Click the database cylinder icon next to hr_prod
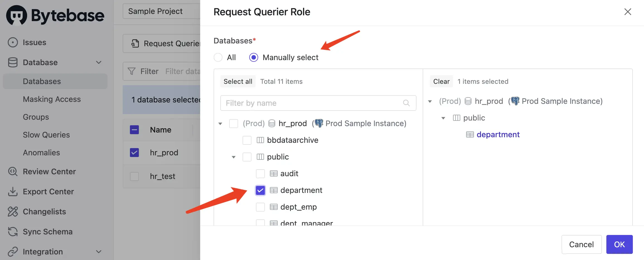644x260 pixels. [272, 123]
